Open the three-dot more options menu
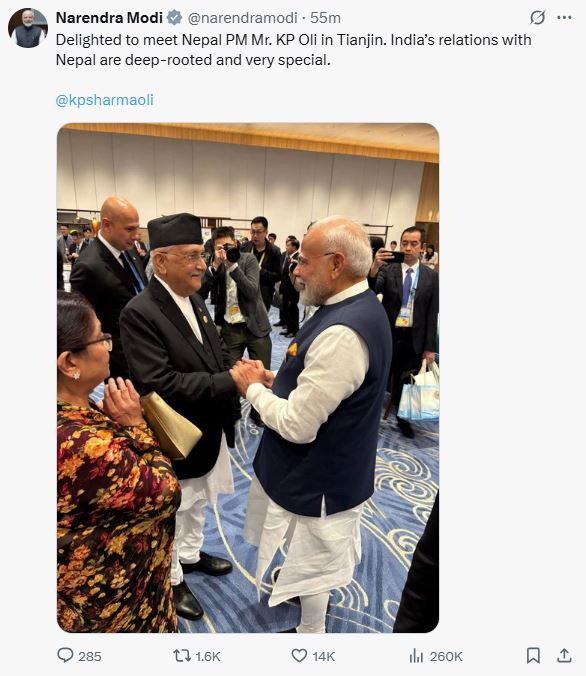The height and width of the screenshot is (676, 586). tap(564, 18)
